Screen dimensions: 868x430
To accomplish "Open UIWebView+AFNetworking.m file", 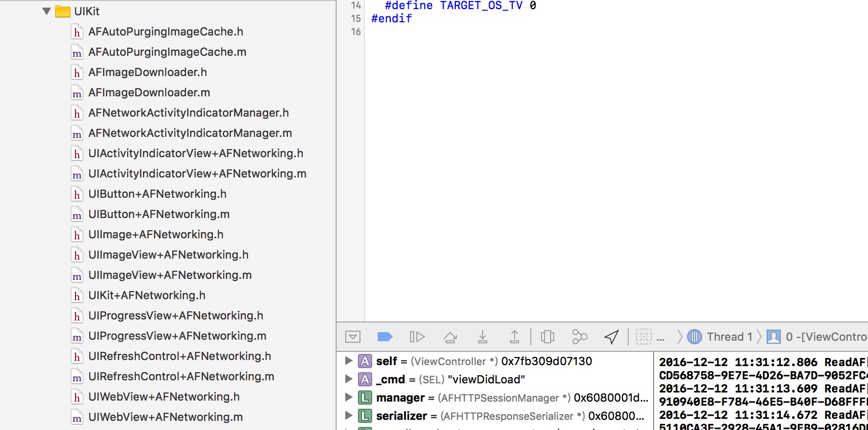I will coord(165,417).
